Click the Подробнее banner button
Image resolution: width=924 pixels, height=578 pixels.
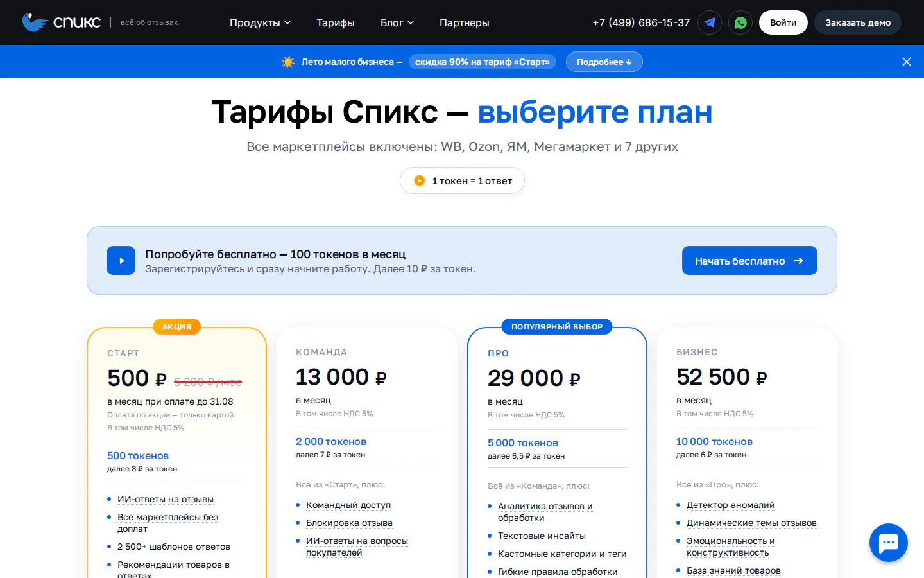[604, 62]
